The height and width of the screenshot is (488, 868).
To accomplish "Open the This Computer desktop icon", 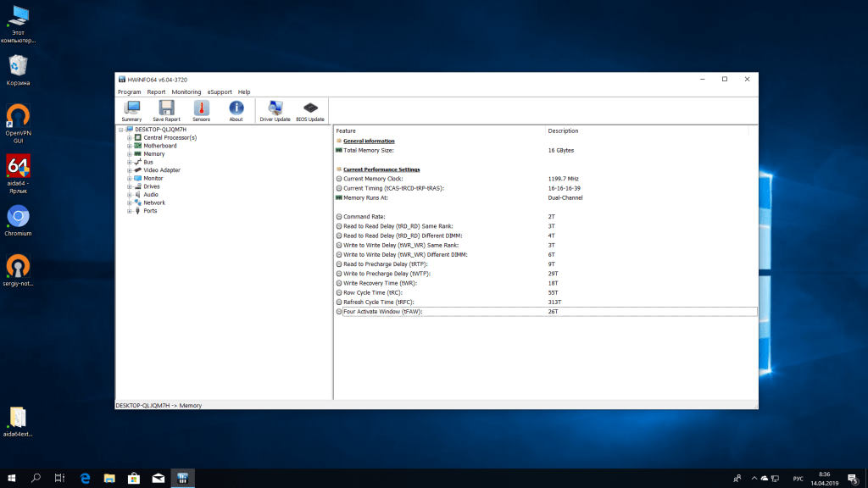I will [19, 25].
